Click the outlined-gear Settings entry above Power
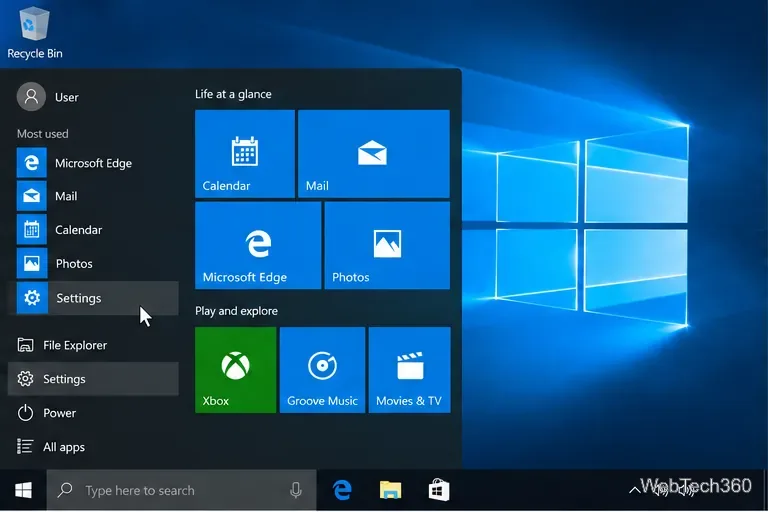Screen dimensions: 768x512 (x=93, y=379)
